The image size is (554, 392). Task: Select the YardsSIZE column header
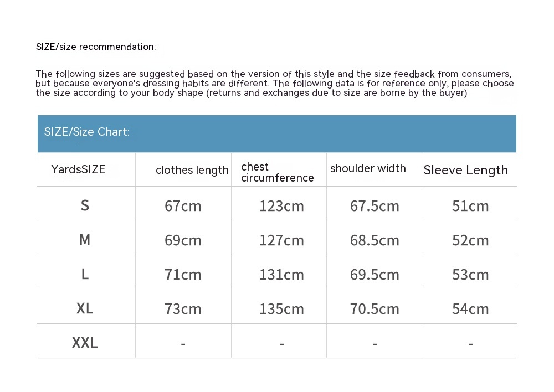point(78,169)
